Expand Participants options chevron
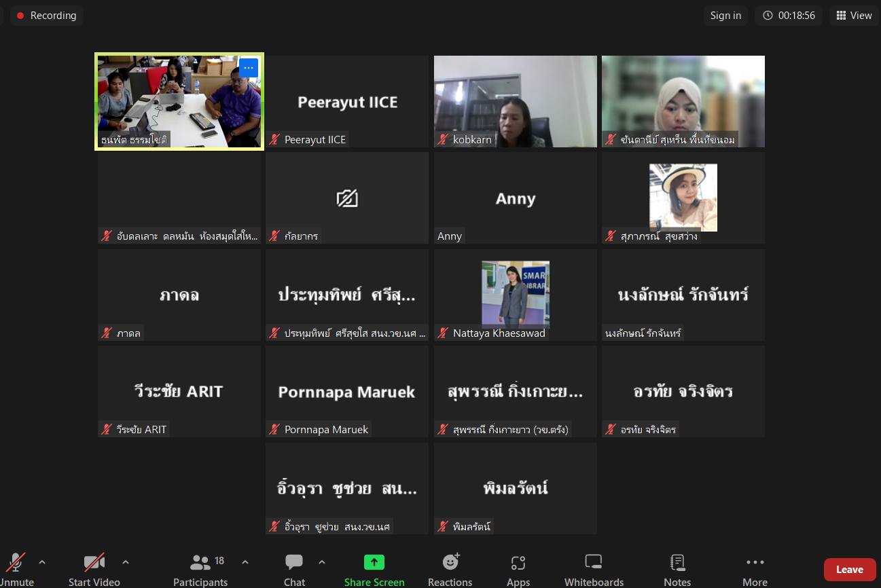Screen dimensions: 881x588 pyautogui.click(x=245, y=562)
